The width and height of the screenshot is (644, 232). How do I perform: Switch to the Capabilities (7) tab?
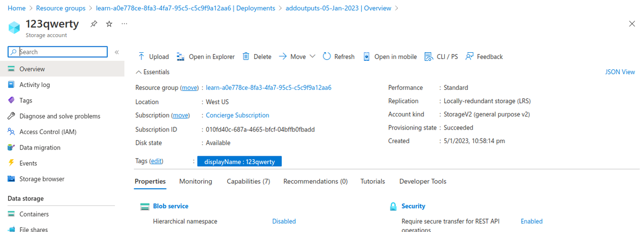(x=249, y=181)
